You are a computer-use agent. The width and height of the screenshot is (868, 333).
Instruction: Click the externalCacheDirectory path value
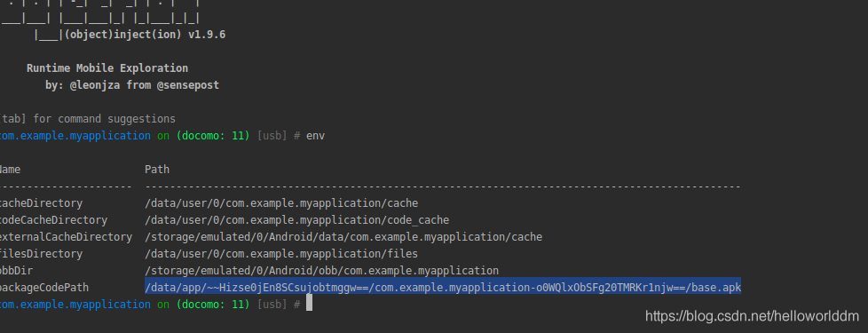pos(343,236)
